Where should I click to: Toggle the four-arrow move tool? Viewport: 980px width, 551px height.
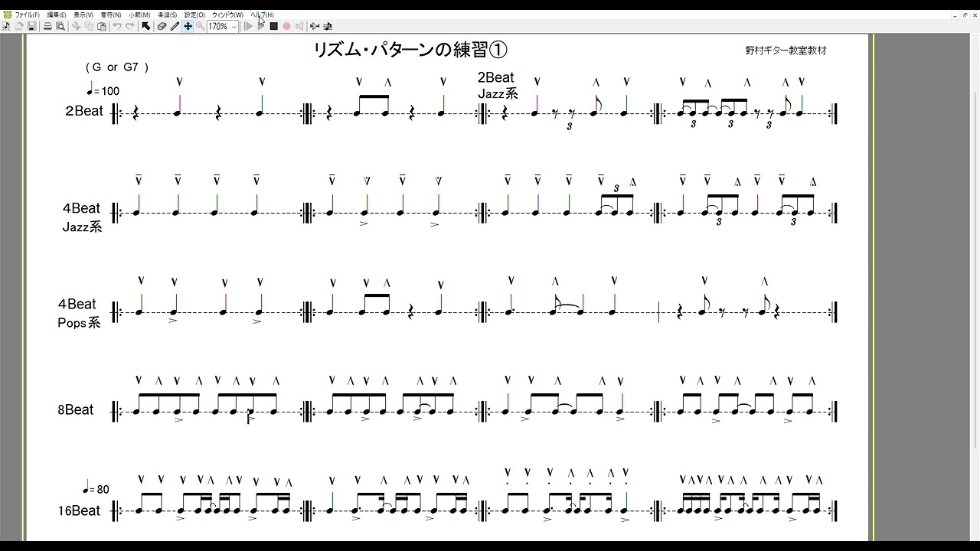click(188, 26)
